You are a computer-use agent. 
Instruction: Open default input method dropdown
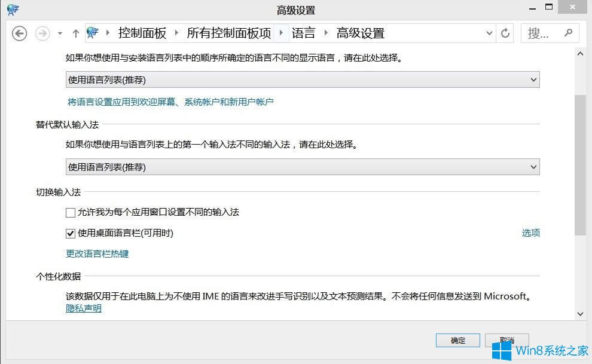click(303, 167)
